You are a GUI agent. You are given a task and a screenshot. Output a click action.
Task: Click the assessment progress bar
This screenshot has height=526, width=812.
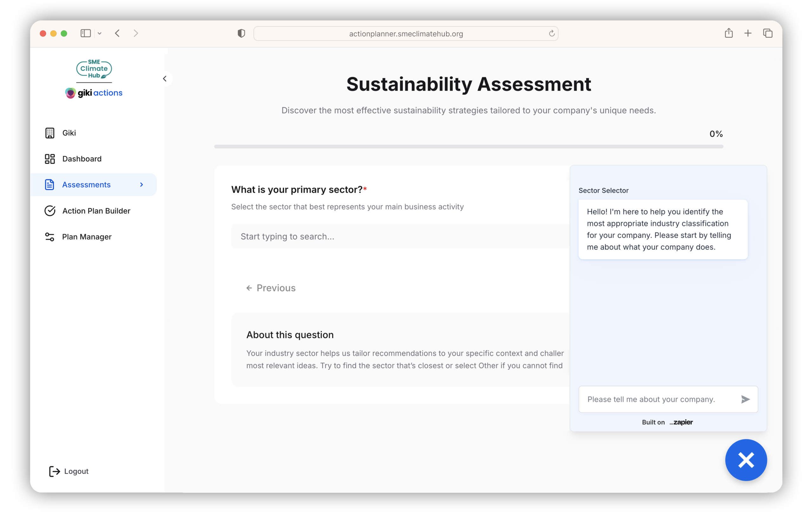click(468, 147)
